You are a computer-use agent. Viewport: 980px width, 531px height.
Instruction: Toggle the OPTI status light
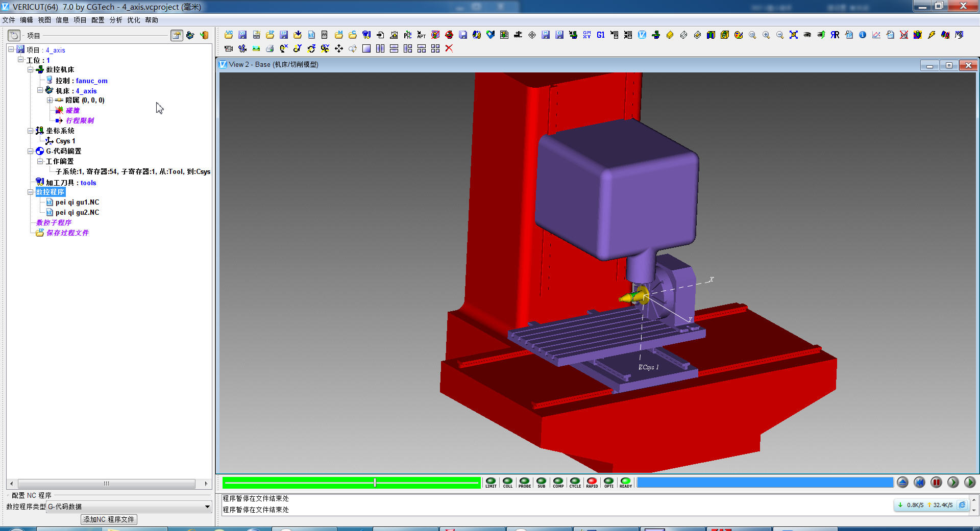coord(609,483)
